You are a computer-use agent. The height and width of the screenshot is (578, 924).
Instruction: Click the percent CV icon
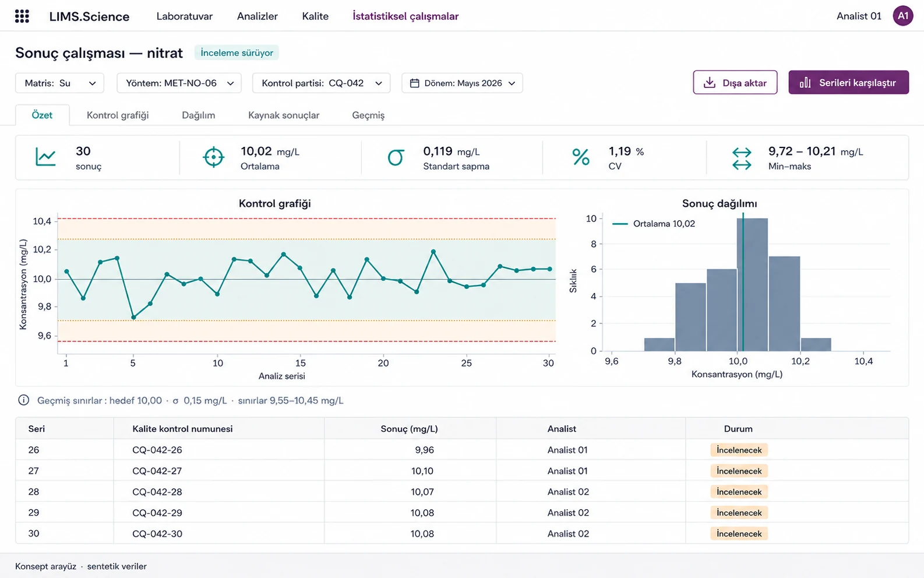pos(580,157)
